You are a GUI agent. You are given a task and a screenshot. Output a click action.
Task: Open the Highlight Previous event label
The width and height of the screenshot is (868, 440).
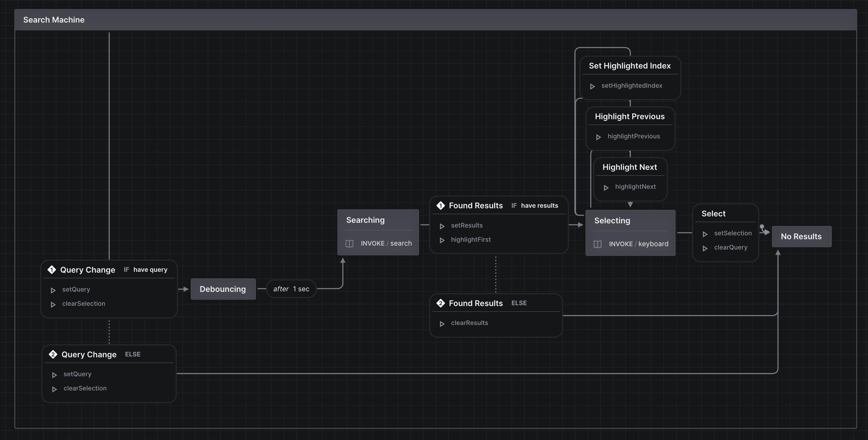[x=630, y=116]
